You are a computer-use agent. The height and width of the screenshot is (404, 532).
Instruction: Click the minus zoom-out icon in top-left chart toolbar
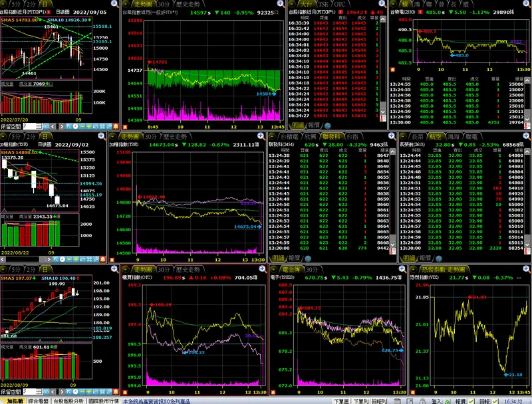pos(82,126)
